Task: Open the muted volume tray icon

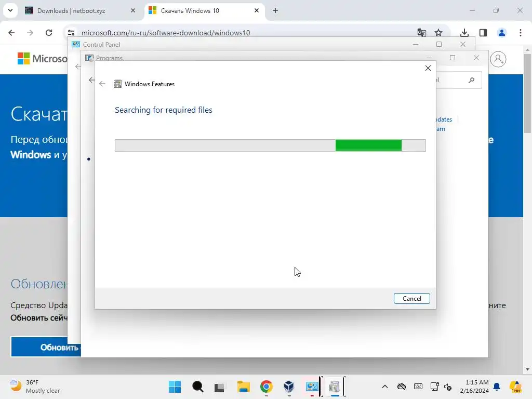Action: [x=447, y=387]
